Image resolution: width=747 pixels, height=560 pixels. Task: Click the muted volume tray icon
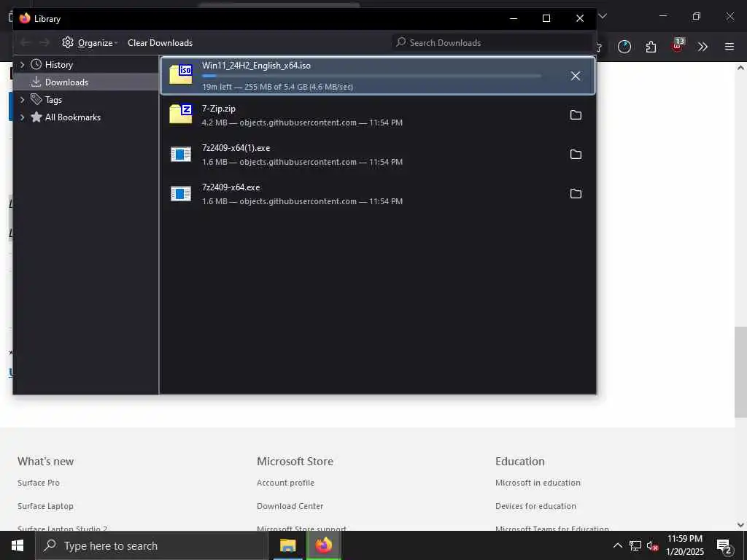coord(653,545)
